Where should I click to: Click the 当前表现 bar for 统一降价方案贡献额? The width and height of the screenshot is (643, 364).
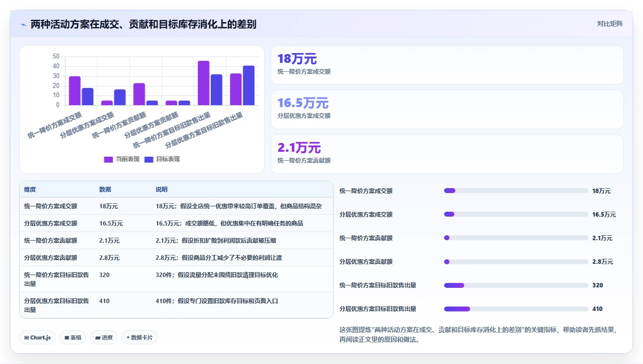[x=139, y=94]
